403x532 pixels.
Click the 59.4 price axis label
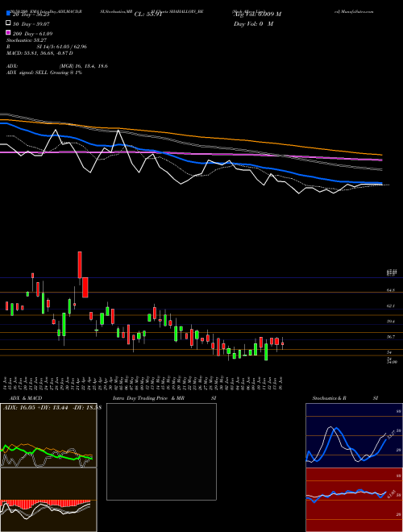pos(391,322)
